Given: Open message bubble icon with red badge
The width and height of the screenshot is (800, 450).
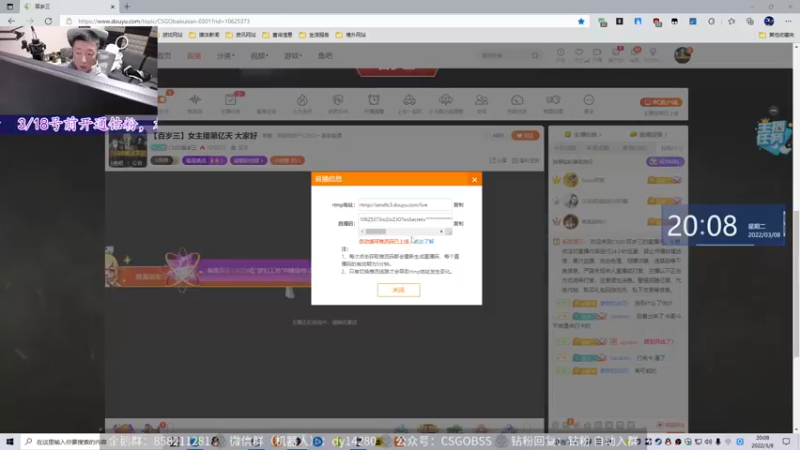Looking at the screenshot, I should click(635, 52).
